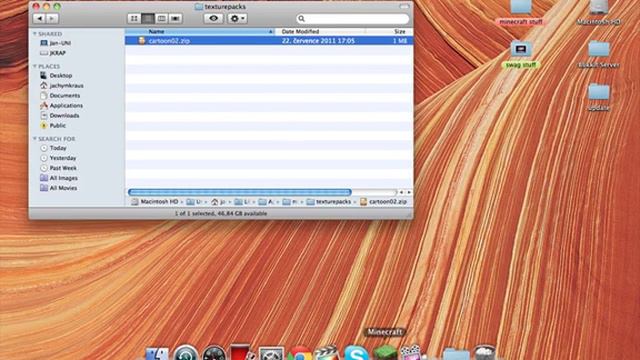Image resolution: width=640 pixels, height=360 pixels.
Task: Show files from Today
Action: [53, 148]
